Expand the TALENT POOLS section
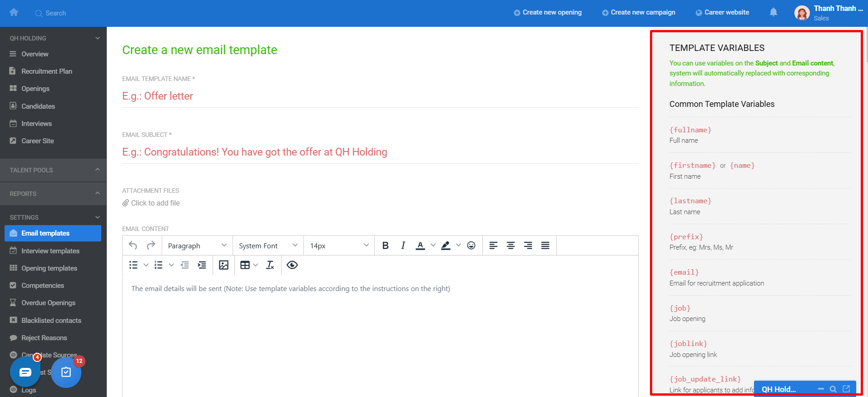The image size is (868, 397). 97,170
